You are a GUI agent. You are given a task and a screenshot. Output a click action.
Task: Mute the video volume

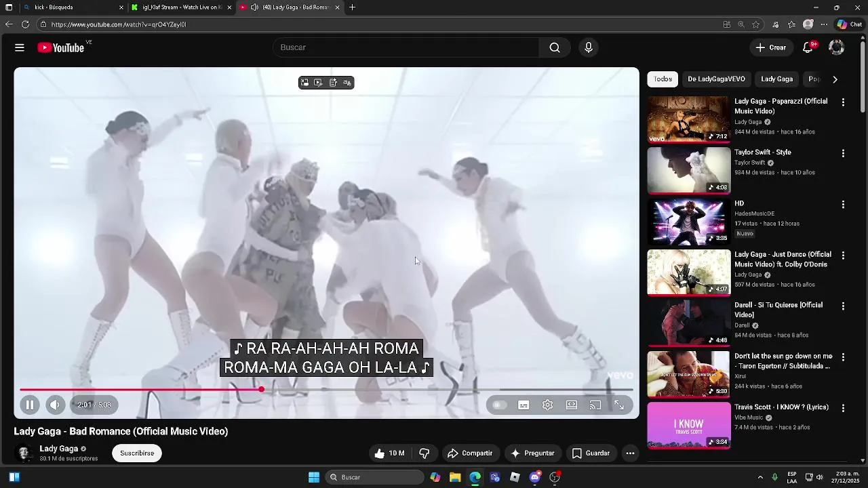point(55,405)
